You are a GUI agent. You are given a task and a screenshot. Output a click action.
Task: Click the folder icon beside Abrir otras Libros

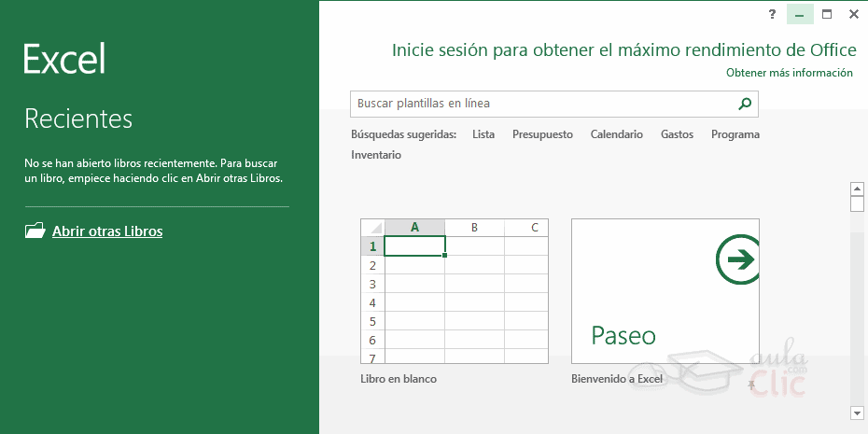pos(35,231)
